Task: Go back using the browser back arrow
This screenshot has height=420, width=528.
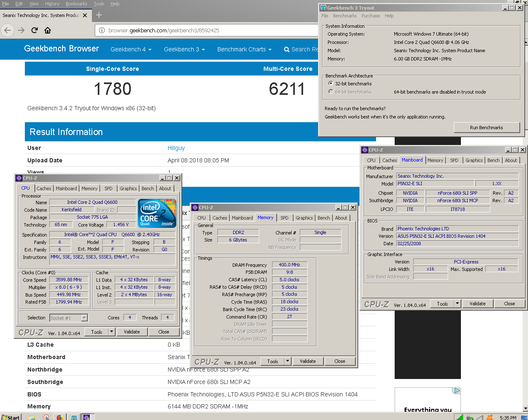Action: [7, 30]
